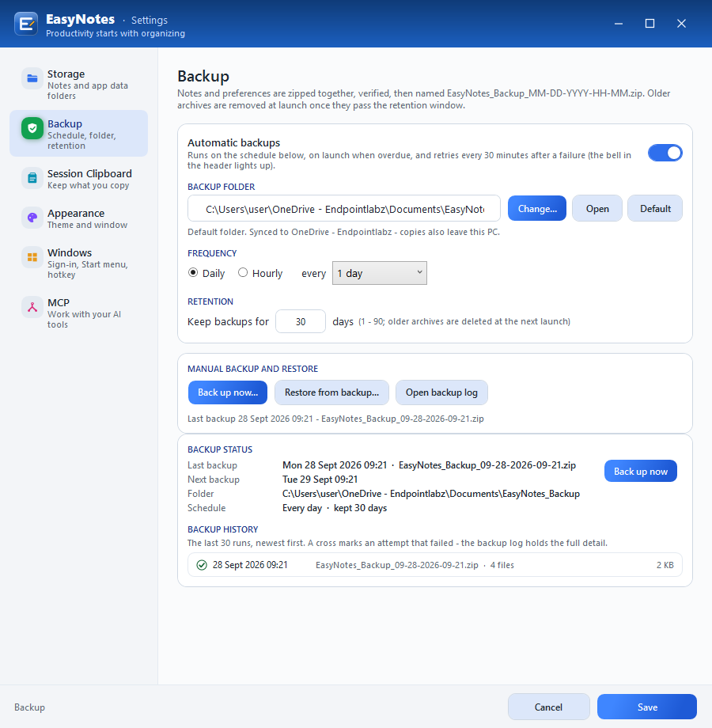Select the Daily frequency radio button
This screenshot has width=712, height=728.
(x=192, y=272)
